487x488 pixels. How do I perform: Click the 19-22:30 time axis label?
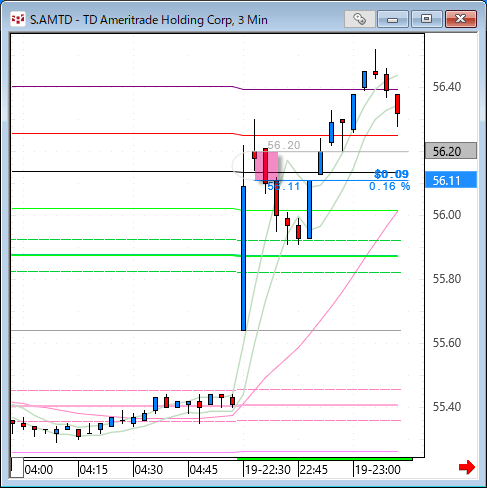point(268,470)
